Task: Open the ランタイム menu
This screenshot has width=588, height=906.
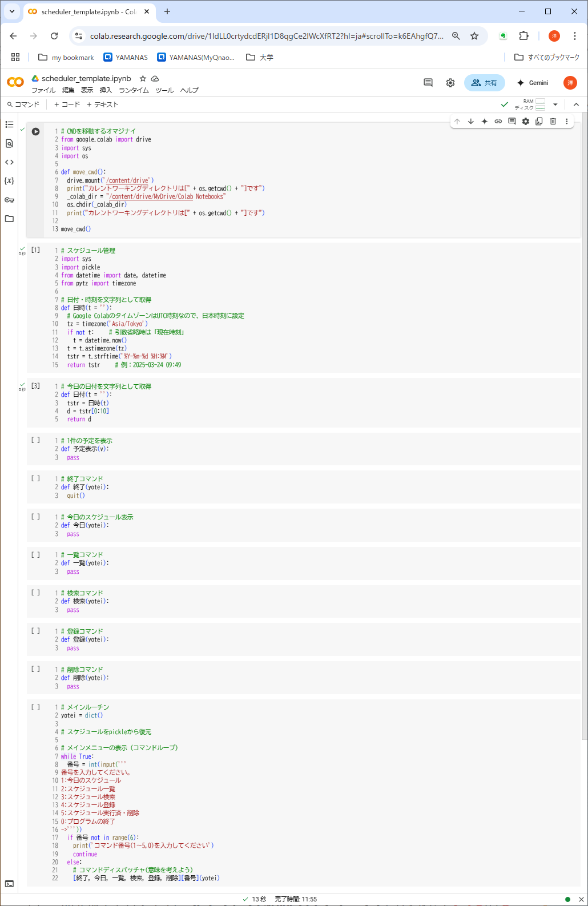Action: [134, 90]
